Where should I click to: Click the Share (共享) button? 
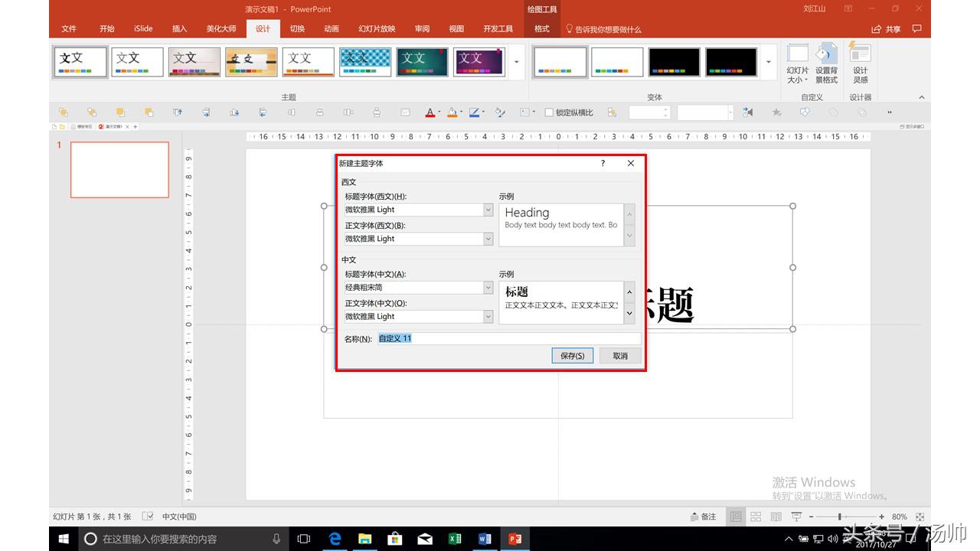point(887,29)
